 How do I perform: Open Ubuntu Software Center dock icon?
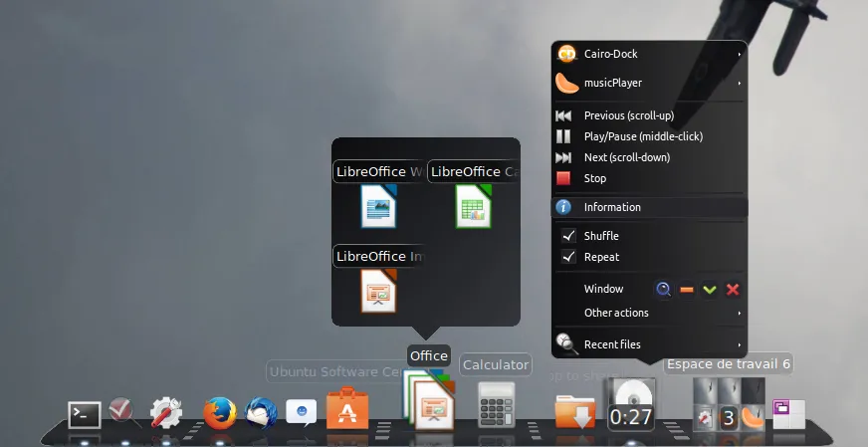[x=347, y=409]
